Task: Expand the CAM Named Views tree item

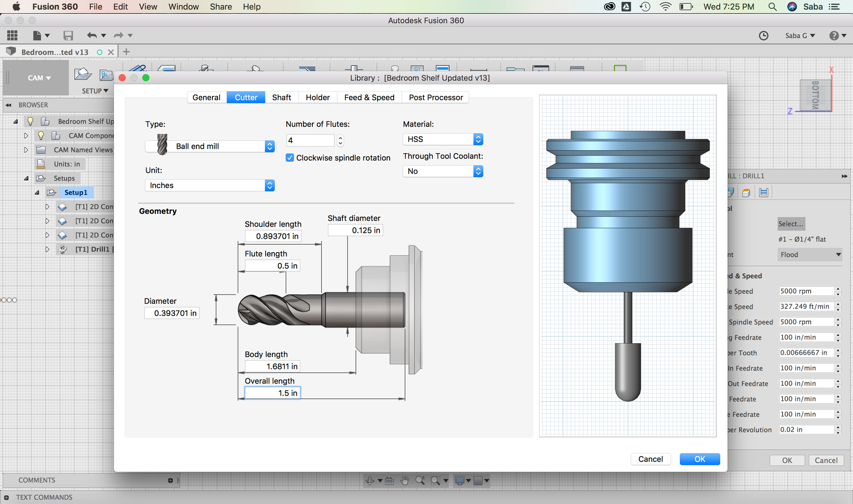Action: [x=26, y=150]
